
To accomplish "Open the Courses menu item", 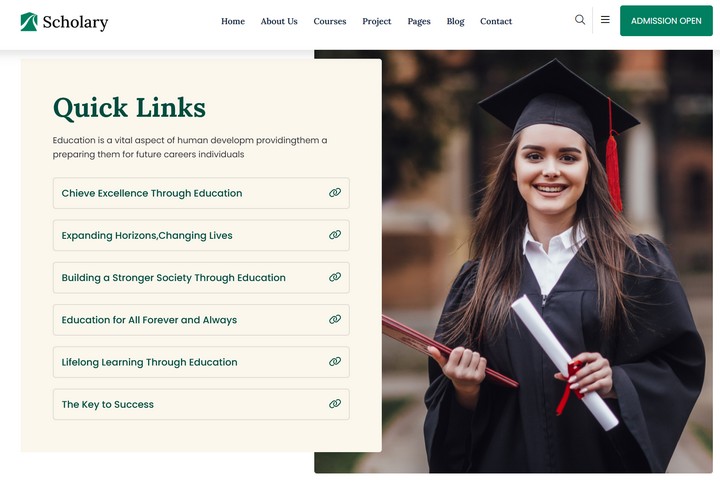I will point(330,21).
